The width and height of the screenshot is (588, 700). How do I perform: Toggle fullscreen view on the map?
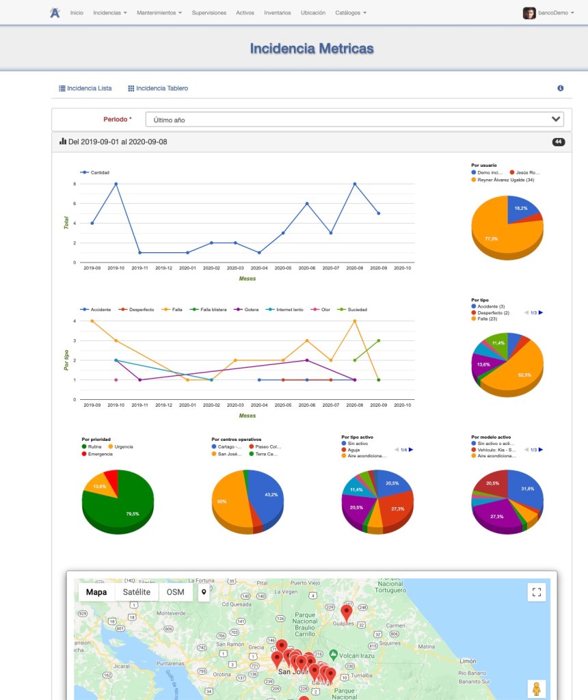pos(537,592)
